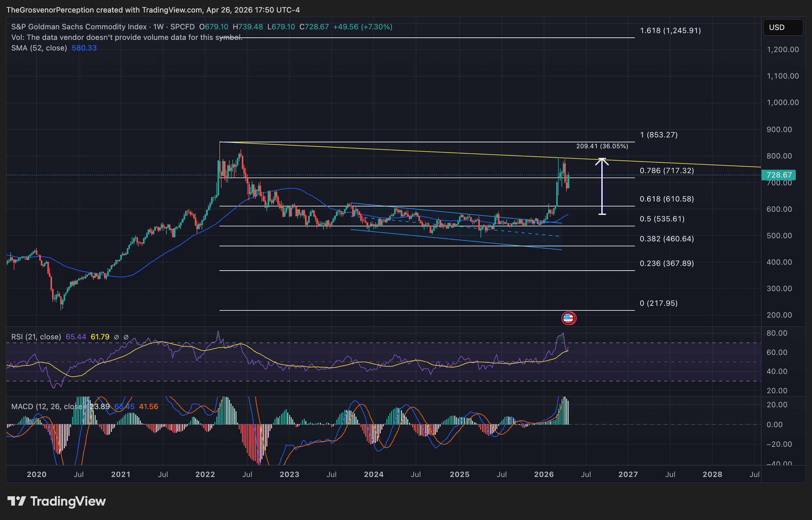Click the first ∅ symbol in RSI legend
The width and height of the screenshot is (812, 520).
[x=117, y=337]
